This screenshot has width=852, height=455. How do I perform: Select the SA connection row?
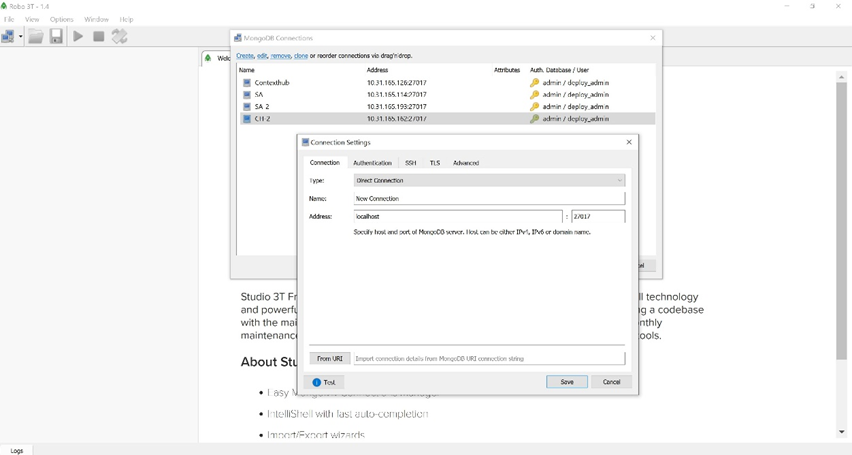pos(447,95)
